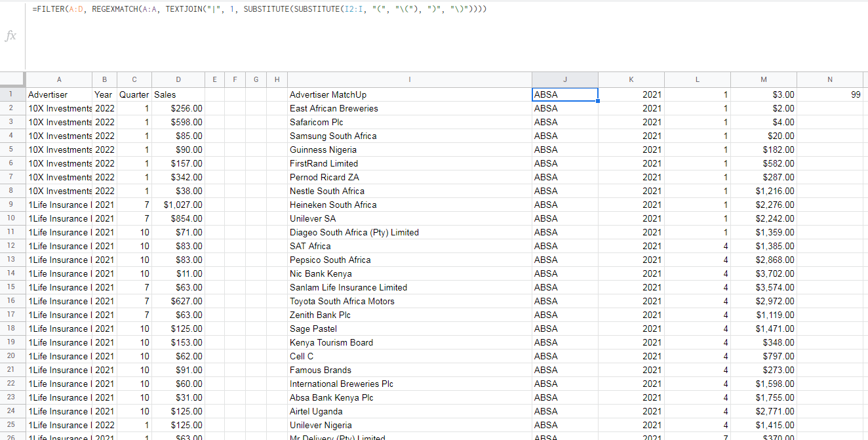
Task: Select column F header
Action: coord(235,79)
